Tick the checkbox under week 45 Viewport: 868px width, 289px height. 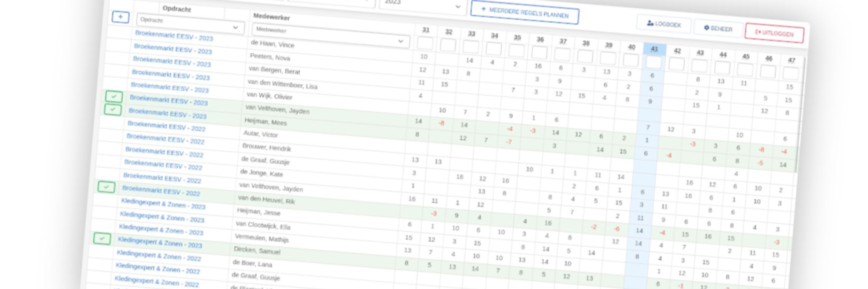click(x=745, y=70)
